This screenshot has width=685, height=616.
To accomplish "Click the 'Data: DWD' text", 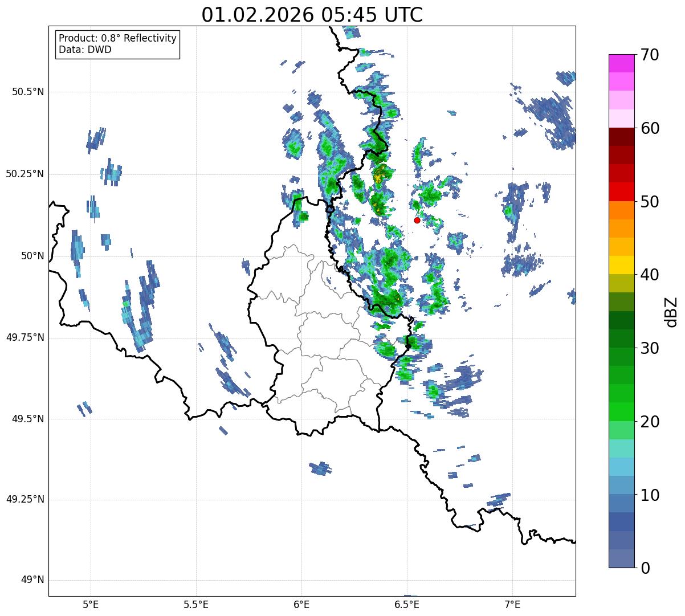I will (x=85, y=50).
